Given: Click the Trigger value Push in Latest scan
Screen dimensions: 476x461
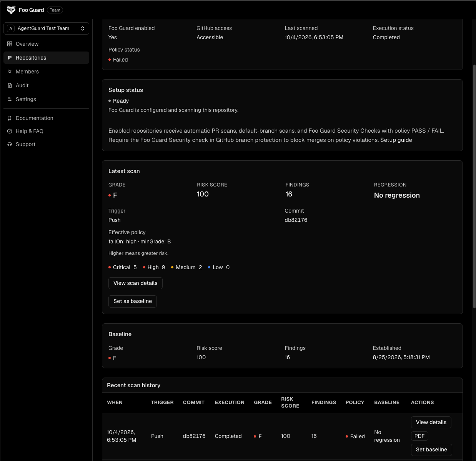Looking at the screenshot, I should [x=115, y=220].
